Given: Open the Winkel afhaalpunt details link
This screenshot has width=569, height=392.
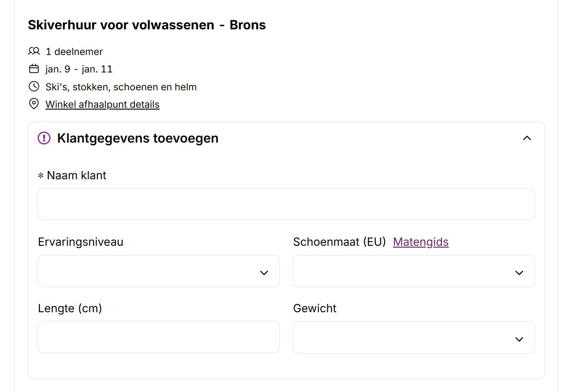Looking at the screenshot, I should (x=102, y=104).
